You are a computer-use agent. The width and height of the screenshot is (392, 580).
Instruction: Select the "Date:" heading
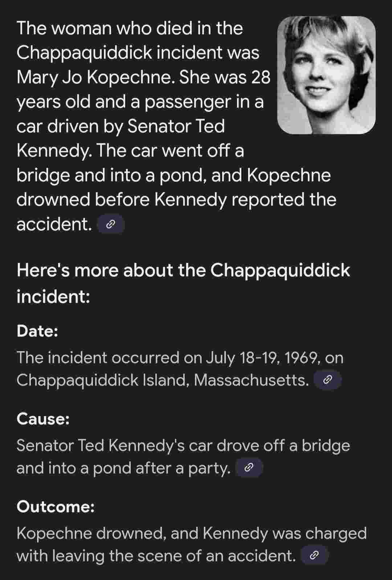pos(37,331)
